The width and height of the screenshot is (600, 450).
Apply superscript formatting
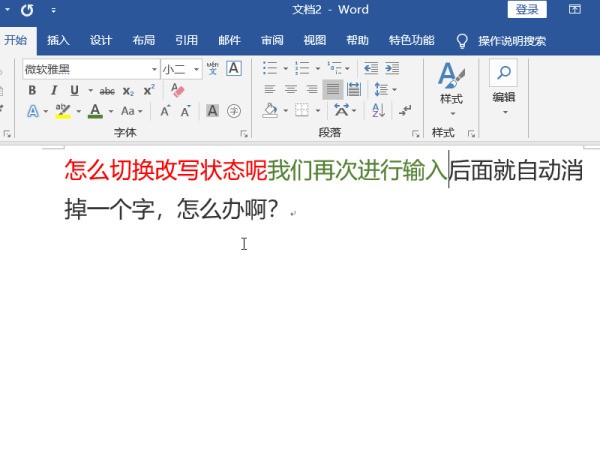pyautogui.click(x=149, y=90)
